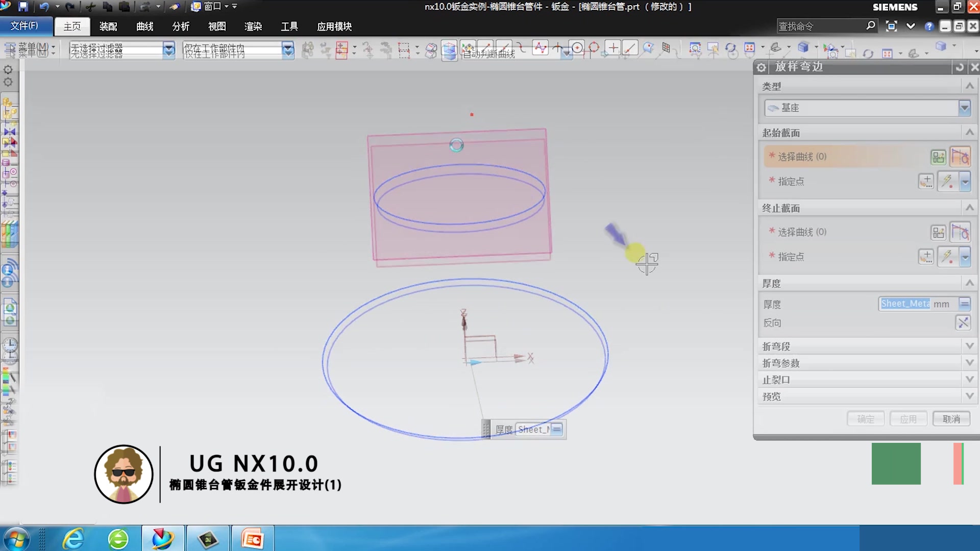
Task: Click the rotate view icon in toolbar
Action: click(731, 48)
